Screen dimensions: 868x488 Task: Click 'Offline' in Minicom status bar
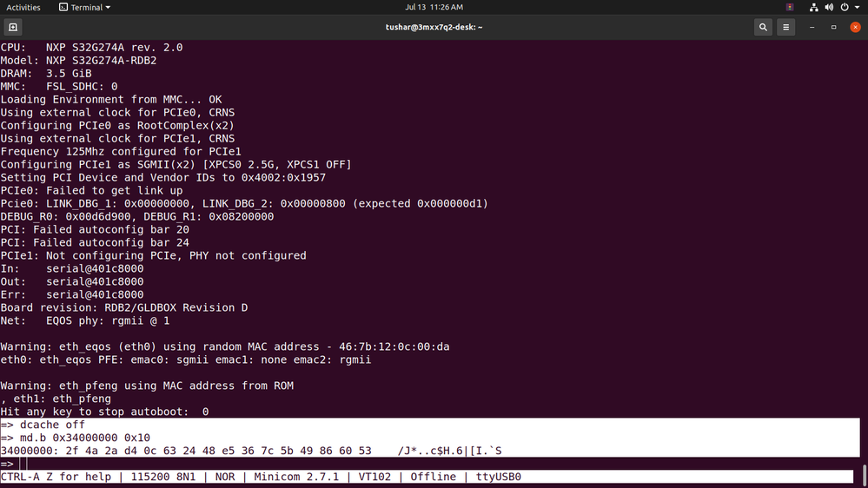pyautogui.click(x=434, y=477)
